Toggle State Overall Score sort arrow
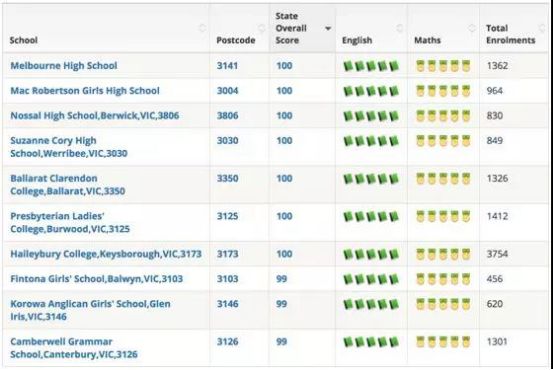This screenshot has height=370, width=553. 328,28
